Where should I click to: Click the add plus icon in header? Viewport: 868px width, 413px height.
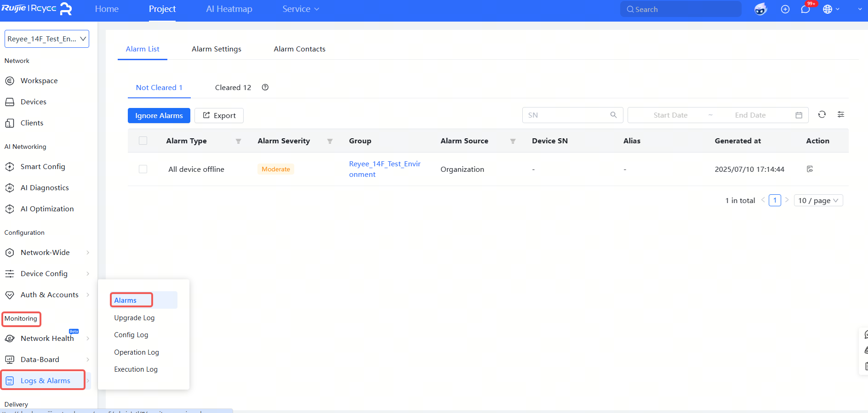point(785,9)
